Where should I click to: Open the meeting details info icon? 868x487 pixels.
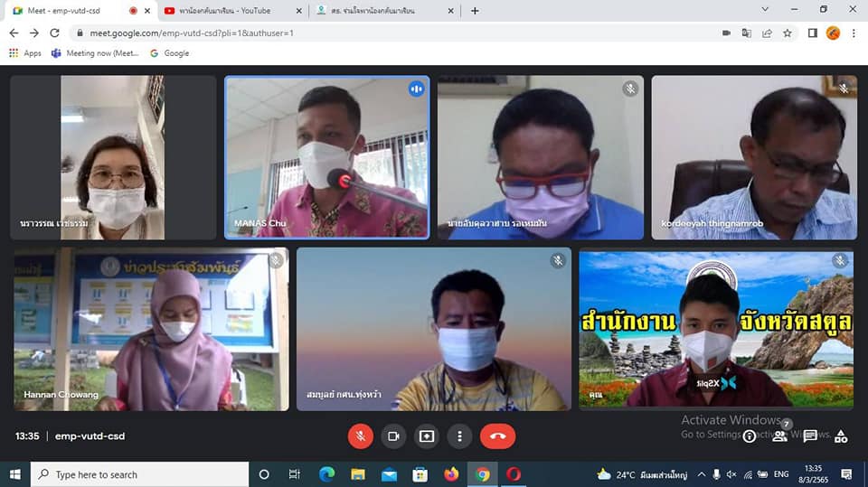(x=750, y=436)
